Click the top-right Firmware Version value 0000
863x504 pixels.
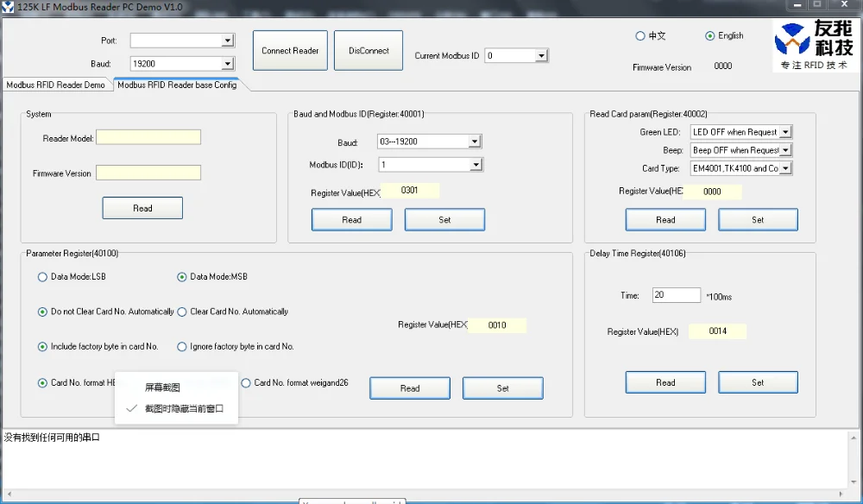pyautogui.click(x=723, y=66)
